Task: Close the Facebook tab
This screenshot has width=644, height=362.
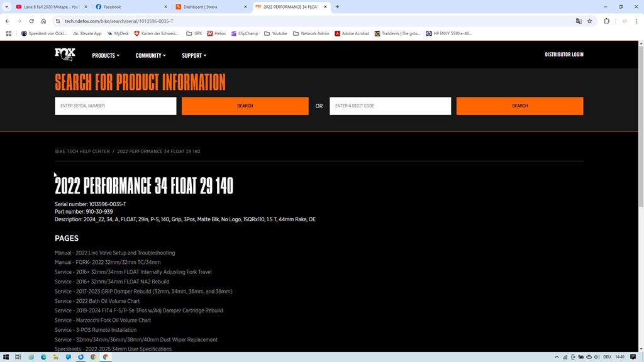Action: click(x=165, y=7)
